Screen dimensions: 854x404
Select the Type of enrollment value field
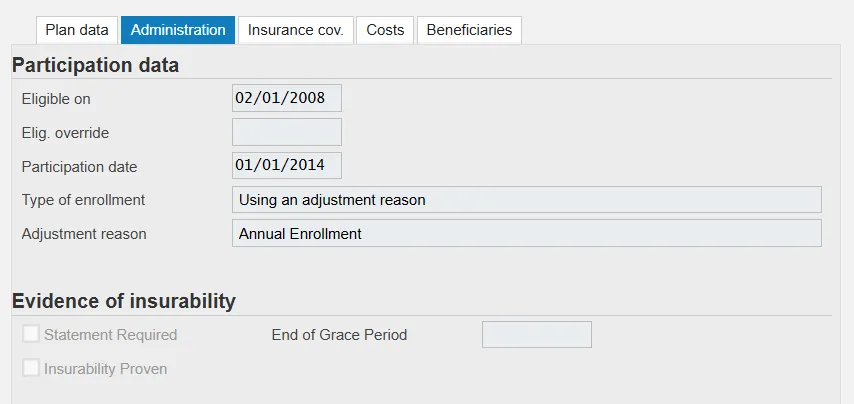click(526, 200)
